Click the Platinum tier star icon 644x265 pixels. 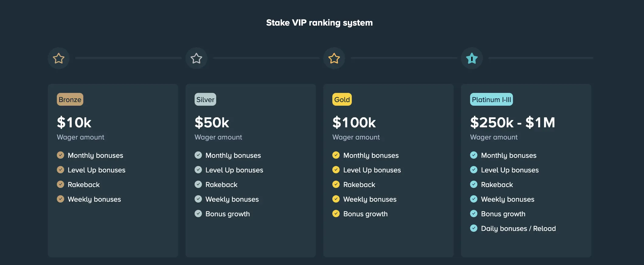coord(472,58)
